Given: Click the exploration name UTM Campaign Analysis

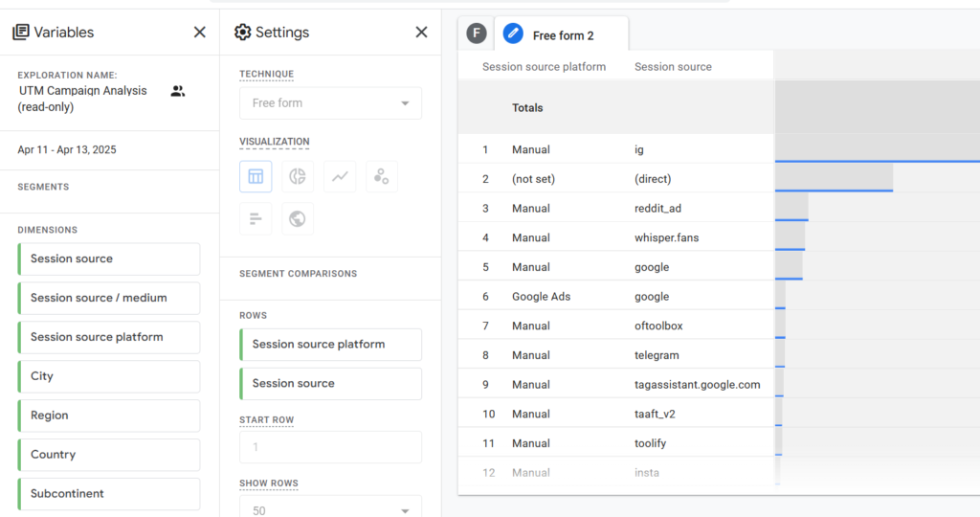Looking at the screenshot, I should coord(82,99).
